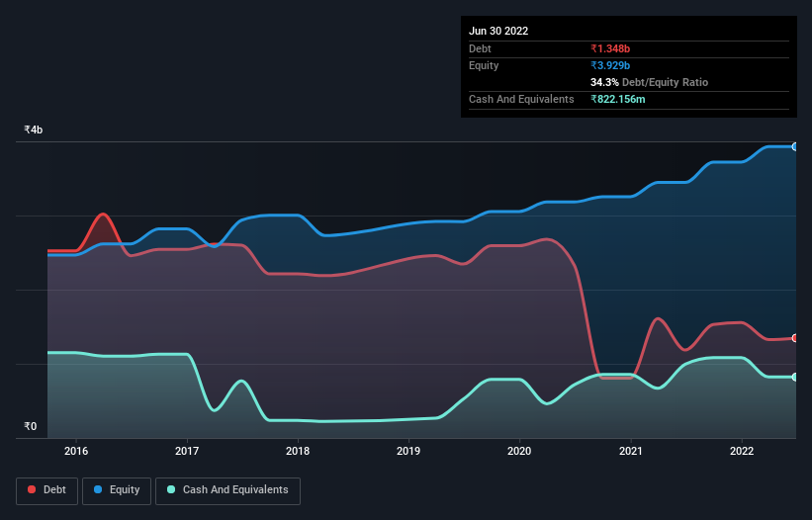Toggle the Equity series legend button
The width and height of the screenshot is (812, 520).
pyautogui.click(x=117, y=490)
